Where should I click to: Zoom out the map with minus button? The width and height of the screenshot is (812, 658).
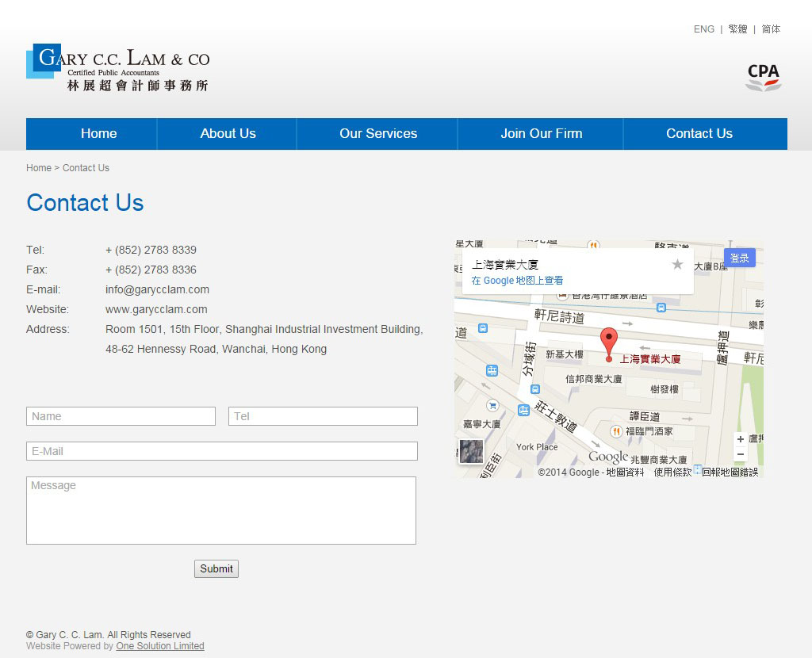click(741, 454)
